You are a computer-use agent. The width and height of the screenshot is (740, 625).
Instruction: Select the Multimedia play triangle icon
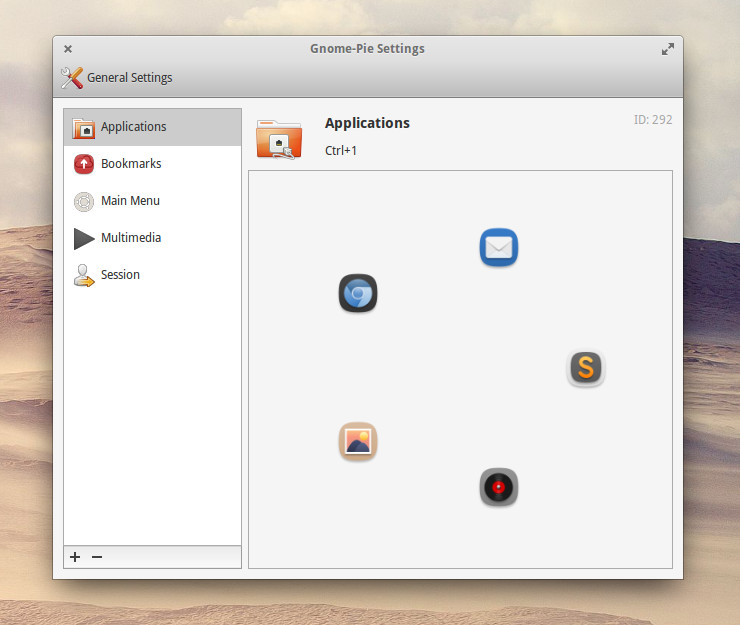point(84,238)
